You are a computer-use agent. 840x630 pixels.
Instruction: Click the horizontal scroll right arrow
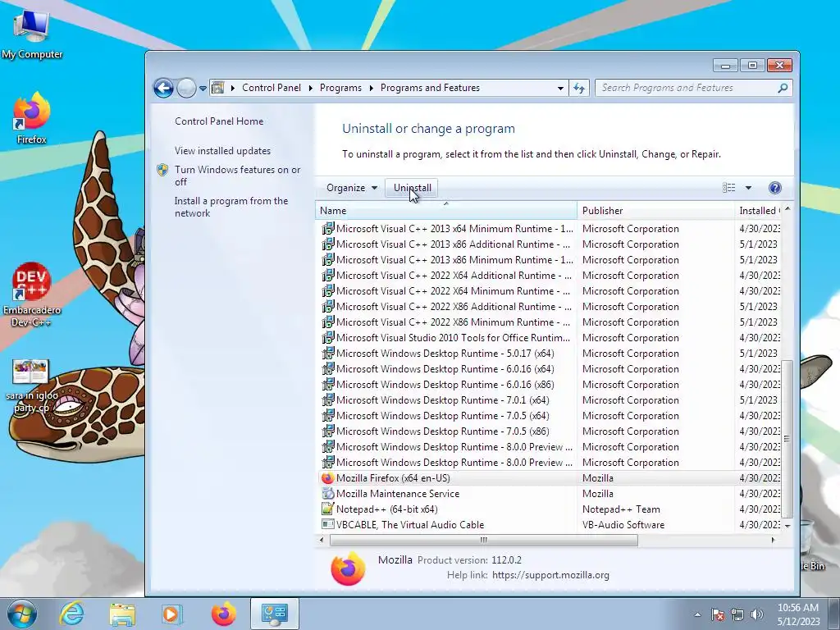pyautogui.click(x=773, y=540)
